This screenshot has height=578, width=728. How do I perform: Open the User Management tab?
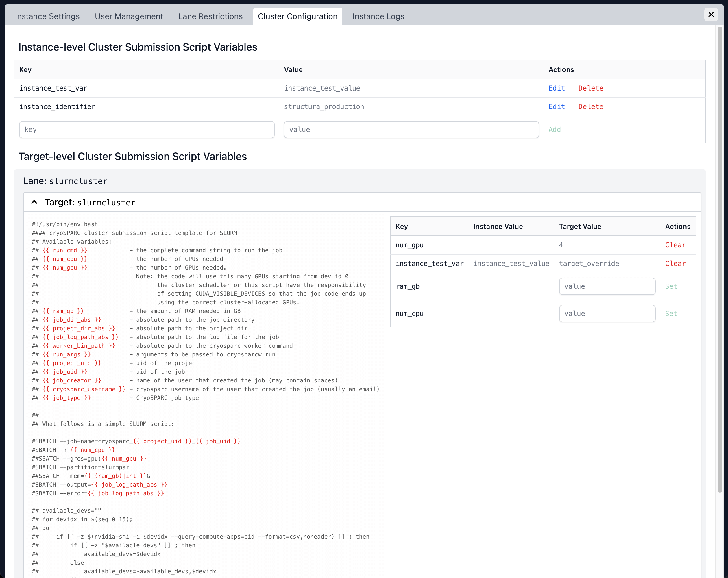(129, 16)
